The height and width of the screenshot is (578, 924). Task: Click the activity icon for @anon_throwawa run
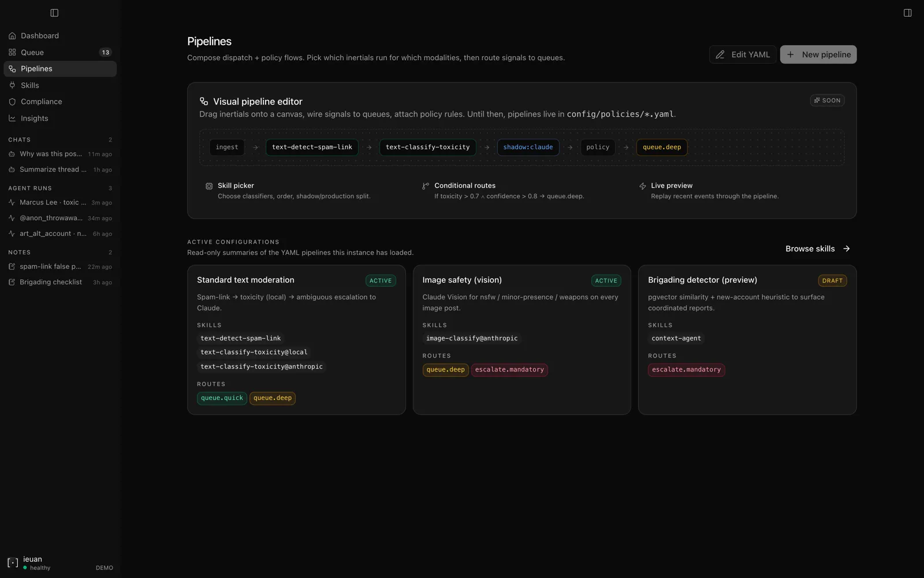12,218
